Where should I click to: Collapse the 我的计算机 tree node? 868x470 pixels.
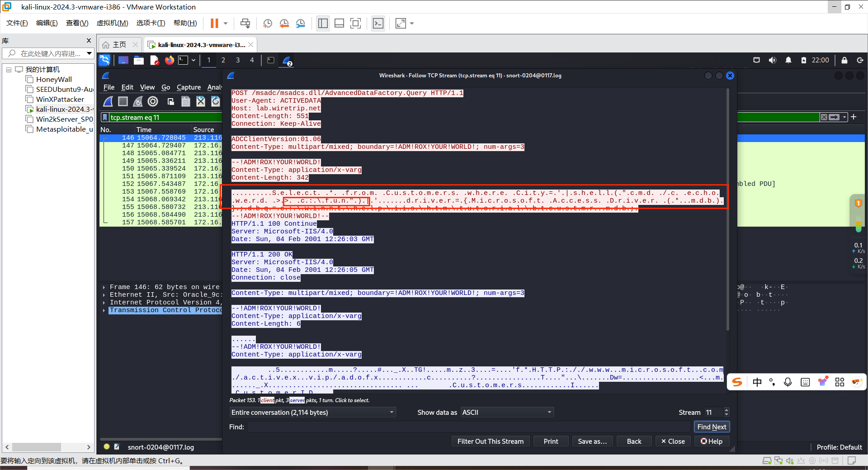pyautogui.click(x=9, y=70)
